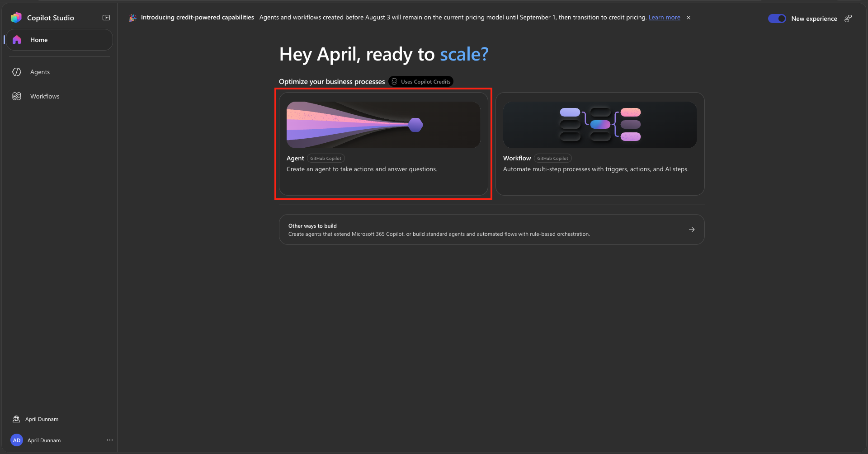Viewport: 868px width, 454px height.
Task: Select the Workflow card to automate processes
Action: tap(600, 144)
